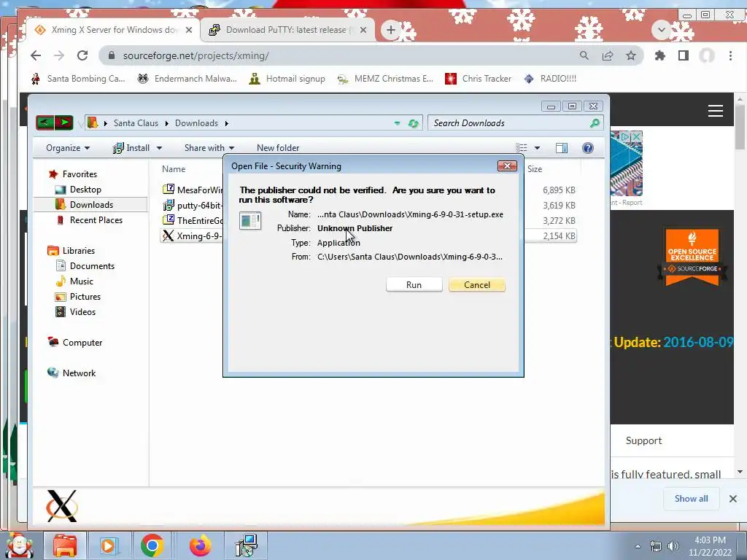Open Windows Start Santa button

[19, 545]
